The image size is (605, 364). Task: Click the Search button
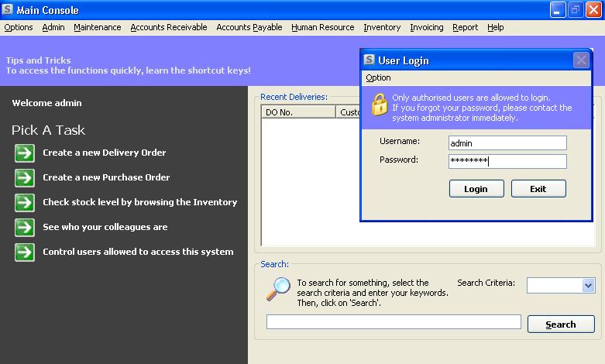[560, 325]
